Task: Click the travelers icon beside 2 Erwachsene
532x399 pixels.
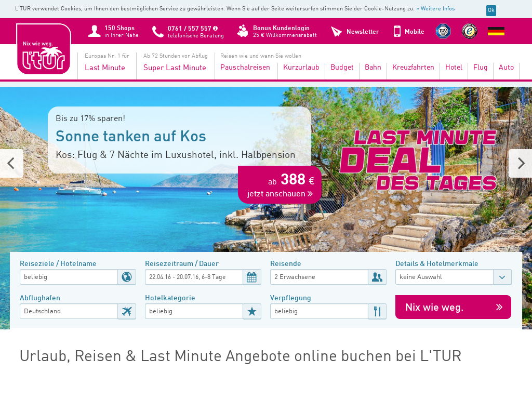Action: pyautogui.click(x=377, y=277)
